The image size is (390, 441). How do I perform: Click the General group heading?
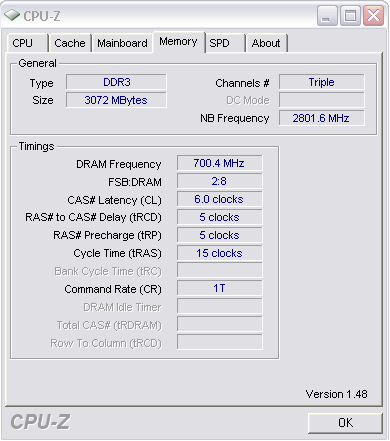tap(37, 63)
